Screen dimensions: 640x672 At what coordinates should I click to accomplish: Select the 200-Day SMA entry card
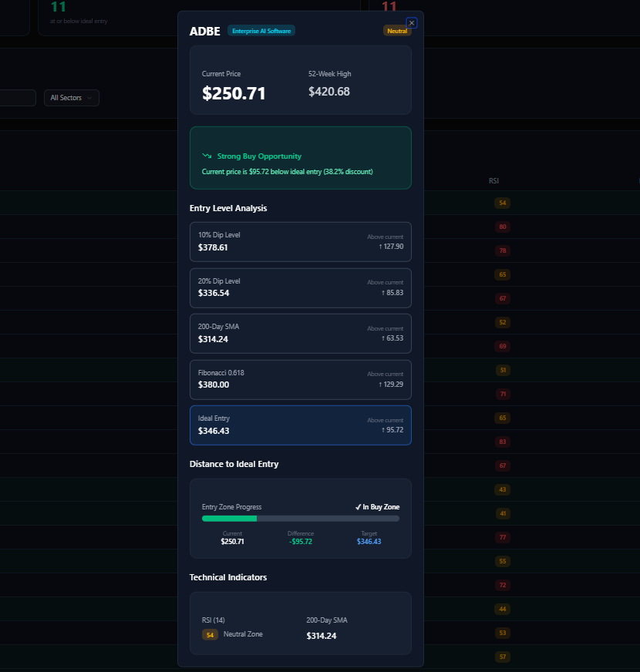pos(300,334)
